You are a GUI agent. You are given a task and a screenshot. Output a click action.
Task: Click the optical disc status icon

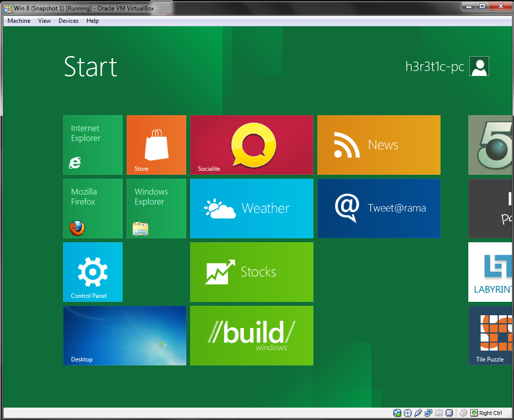coord(408,413)
